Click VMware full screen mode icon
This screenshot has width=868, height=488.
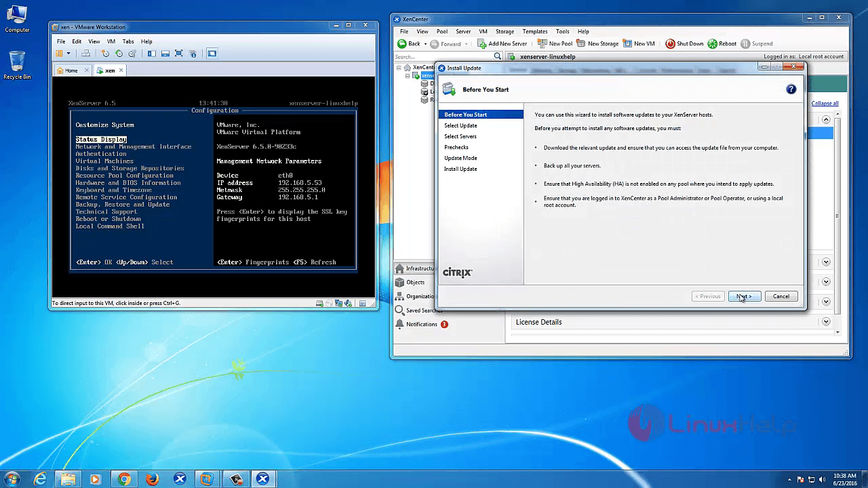pos(179,54)
